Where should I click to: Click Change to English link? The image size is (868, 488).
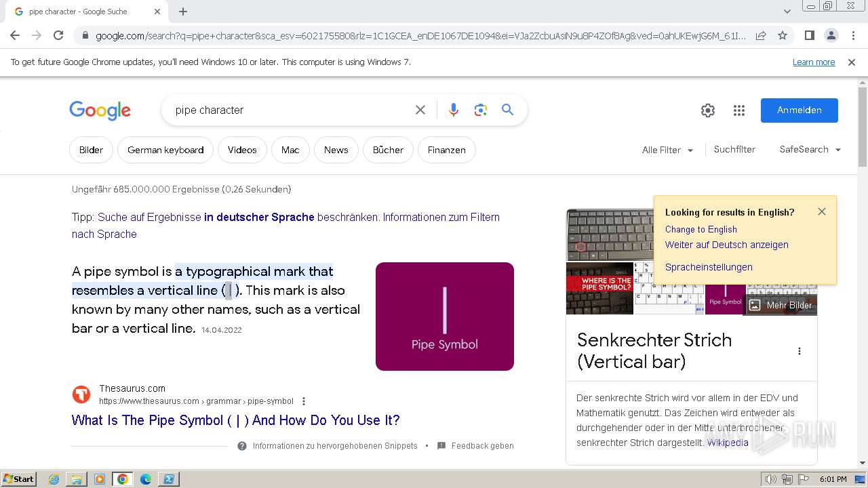pos(701,230)
